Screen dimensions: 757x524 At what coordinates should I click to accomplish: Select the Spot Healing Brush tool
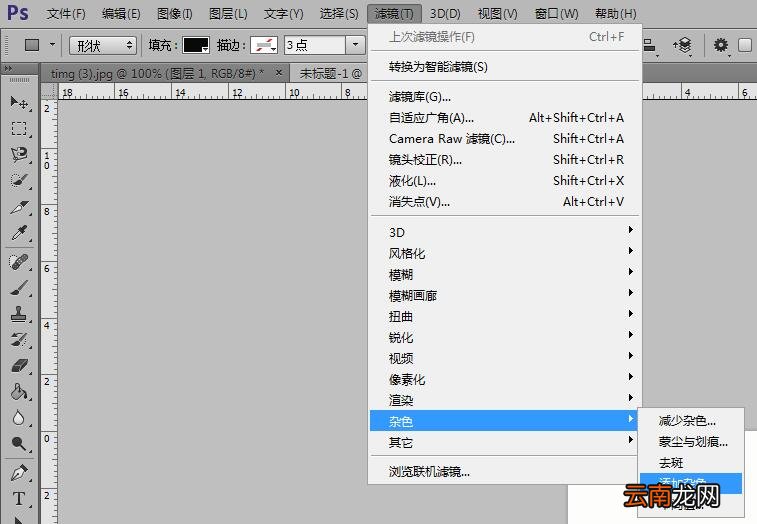click(x=19, y=262)
